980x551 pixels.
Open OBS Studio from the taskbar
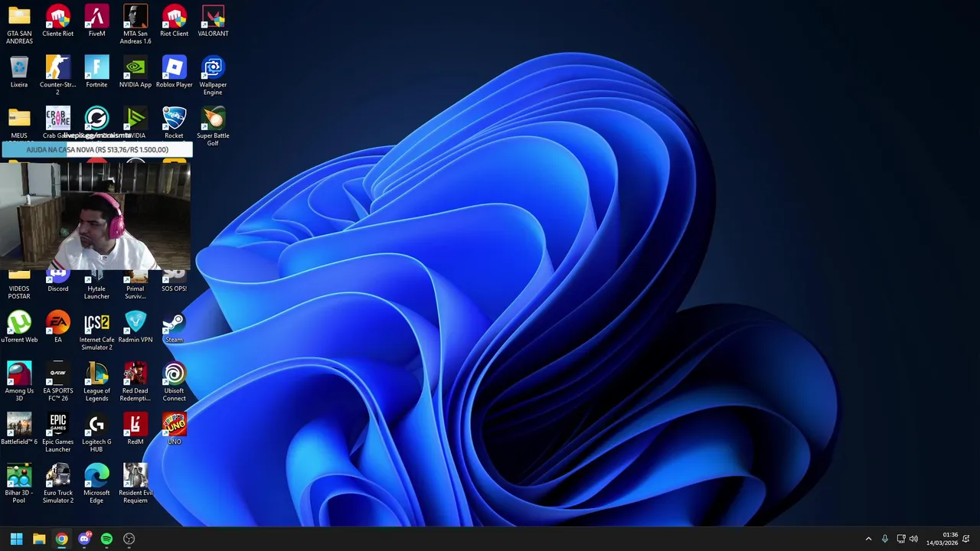[129, 539]
